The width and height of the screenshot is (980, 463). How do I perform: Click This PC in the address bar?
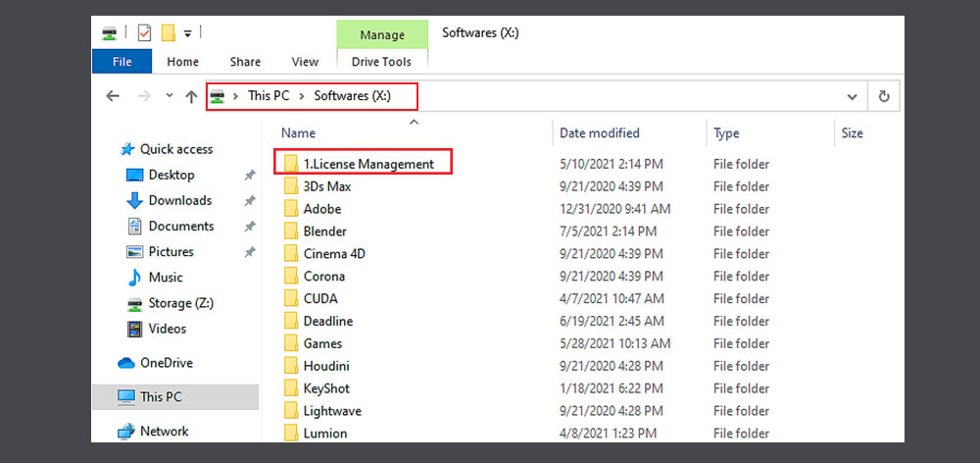point(269,96)
